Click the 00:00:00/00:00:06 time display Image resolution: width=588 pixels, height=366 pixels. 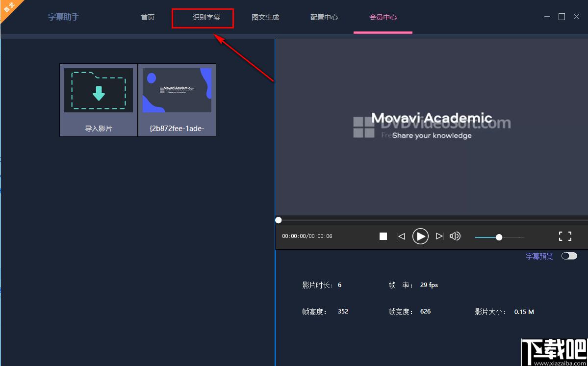point(307,236)
